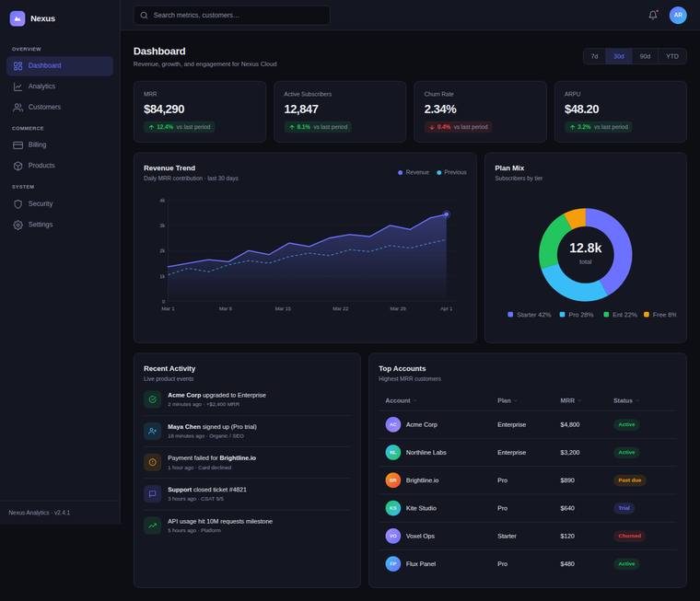
Task: Click the Churn Rate down-arrow badge
Action: [458, 127]
